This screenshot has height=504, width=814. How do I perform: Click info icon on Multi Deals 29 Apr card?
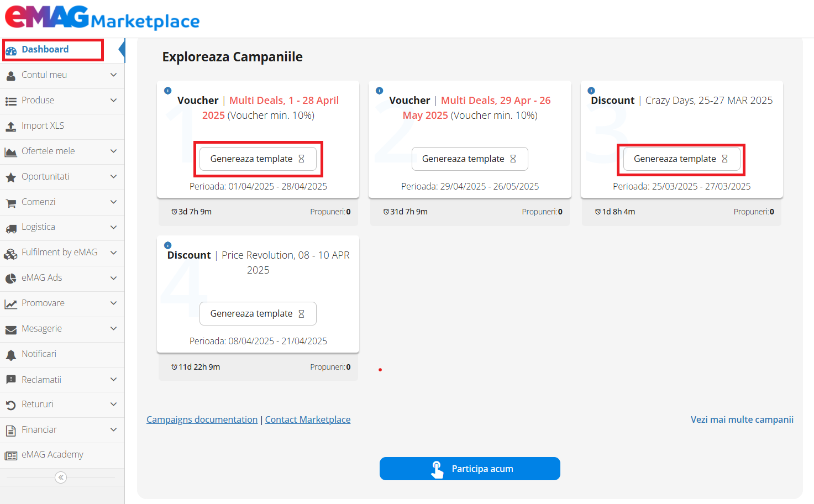coord(380,91)
